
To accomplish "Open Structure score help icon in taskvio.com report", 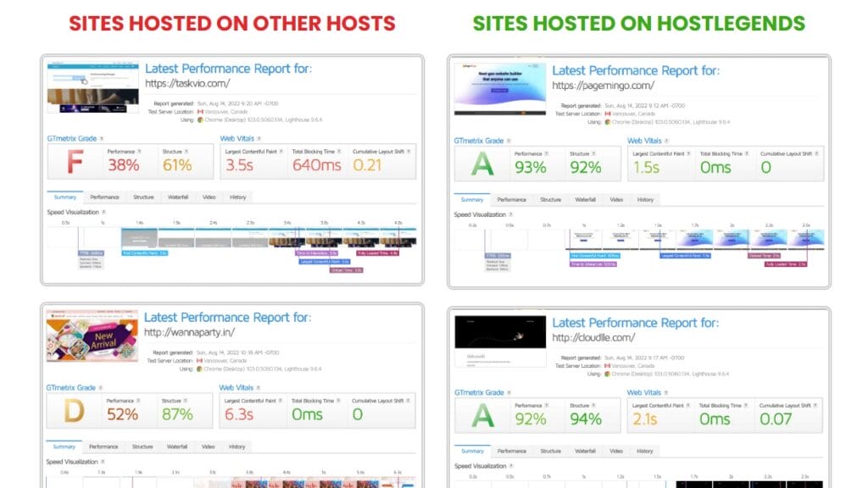I will 186,152.
